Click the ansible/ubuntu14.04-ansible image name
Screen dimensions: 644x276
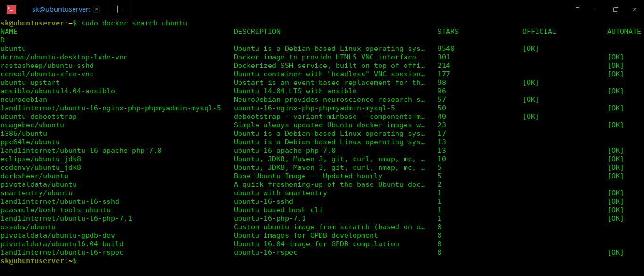[x=58, y=91]
